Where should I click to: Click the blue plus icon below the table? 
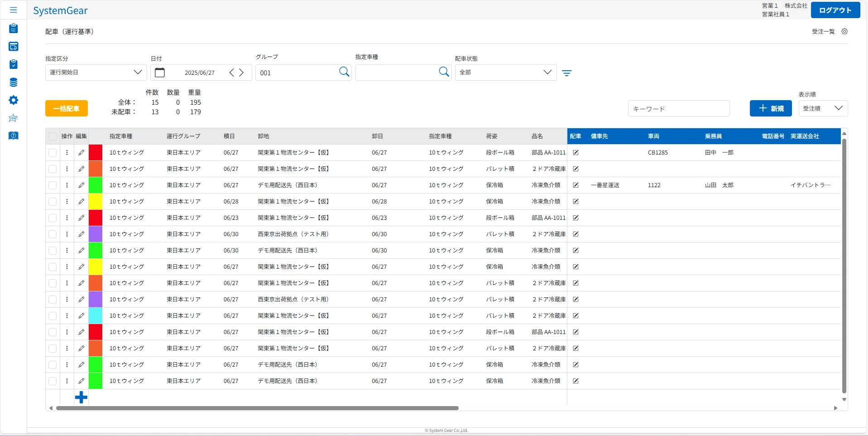click(81, 397)
